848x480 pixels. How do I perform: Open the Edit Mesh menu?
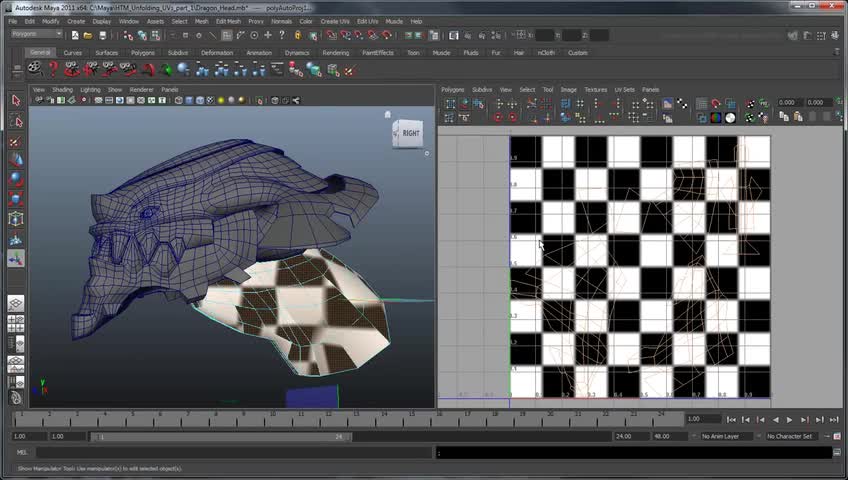tap(228, 22)
